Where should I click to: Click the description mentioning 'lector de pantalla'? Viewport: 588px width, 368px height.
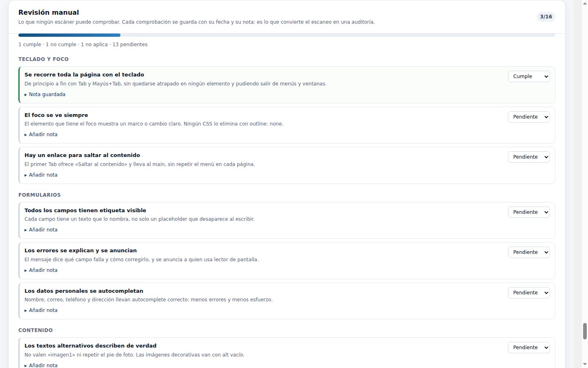[142, 260]
